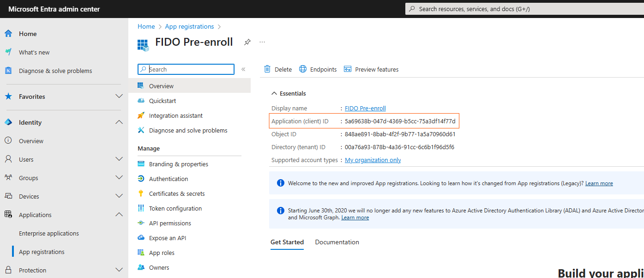
Task: Click the top Search resources, services, docs box
Action: coord(524,9)
